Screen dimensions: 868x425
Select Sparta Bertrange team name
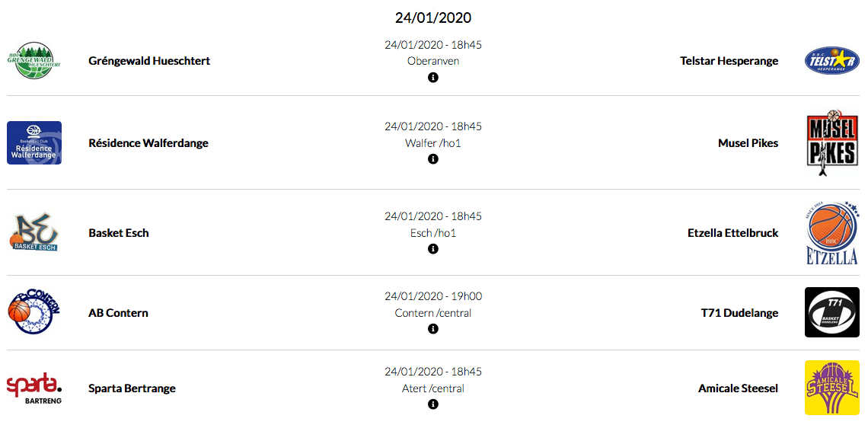coord(132,388)
